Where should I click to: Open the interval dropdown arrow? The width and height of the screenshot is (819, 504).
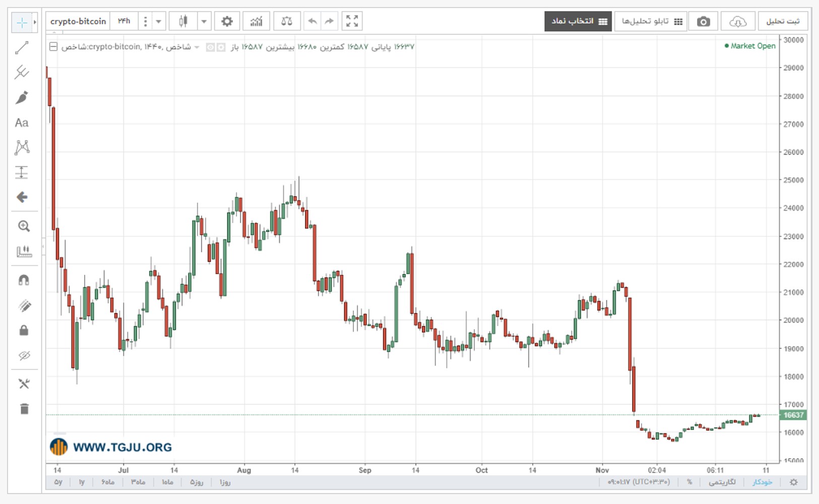tap(158, 21)
